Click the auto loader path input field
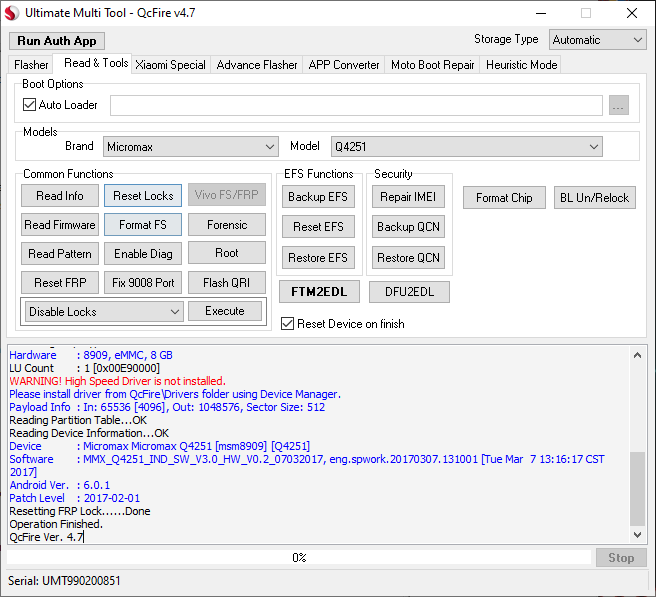 point(356,105)
